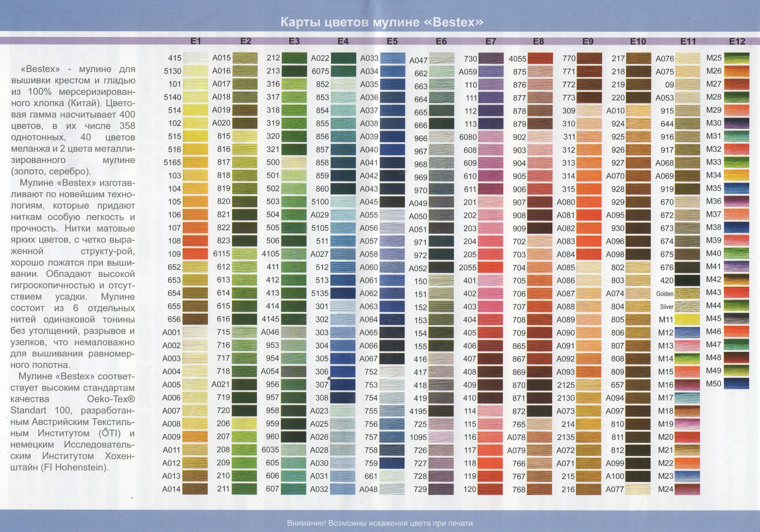
Task: Select the yellow swatch labeled 5130
Action: click(196, 71)
